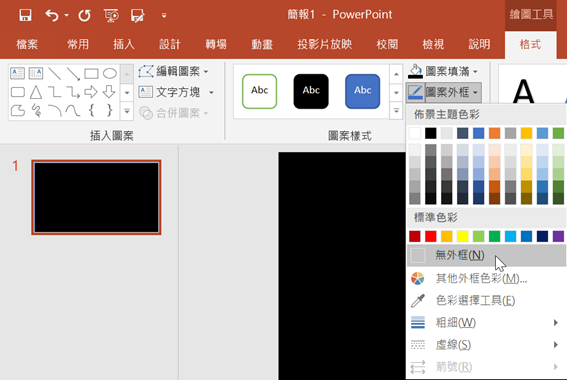Image resolution: width=567 pixels, height=380 pixels.
Task: Select the line arrow shape
Action: 73,73
